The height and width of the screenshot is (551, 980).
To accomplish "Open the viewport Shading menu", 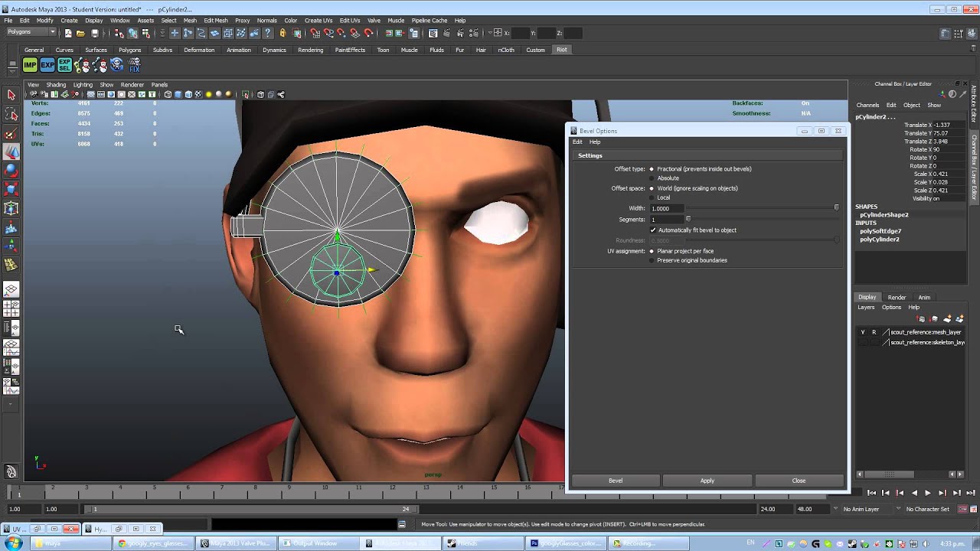I will point(56,85).
